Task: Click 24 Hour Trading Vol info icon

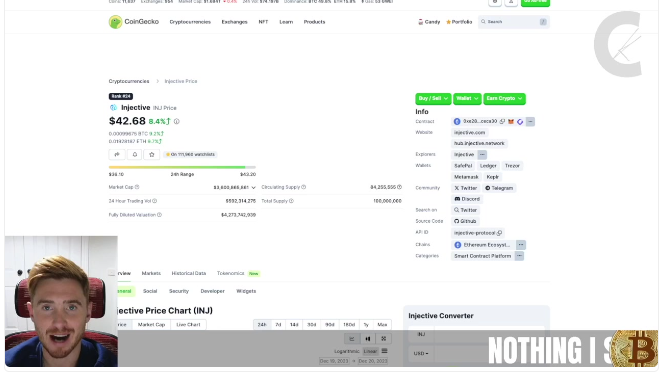Action: pos(155,201)
